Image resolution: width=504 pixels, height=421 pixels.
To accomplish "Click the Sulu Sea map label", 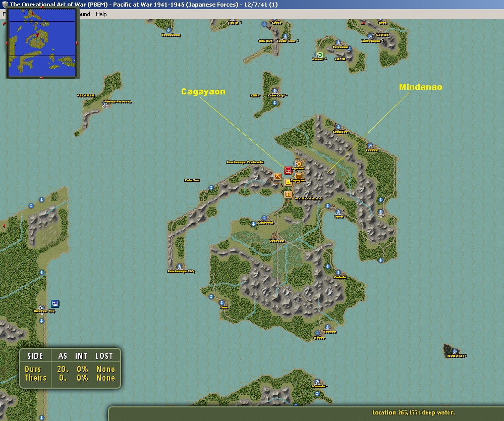I will tap(192, 180).
